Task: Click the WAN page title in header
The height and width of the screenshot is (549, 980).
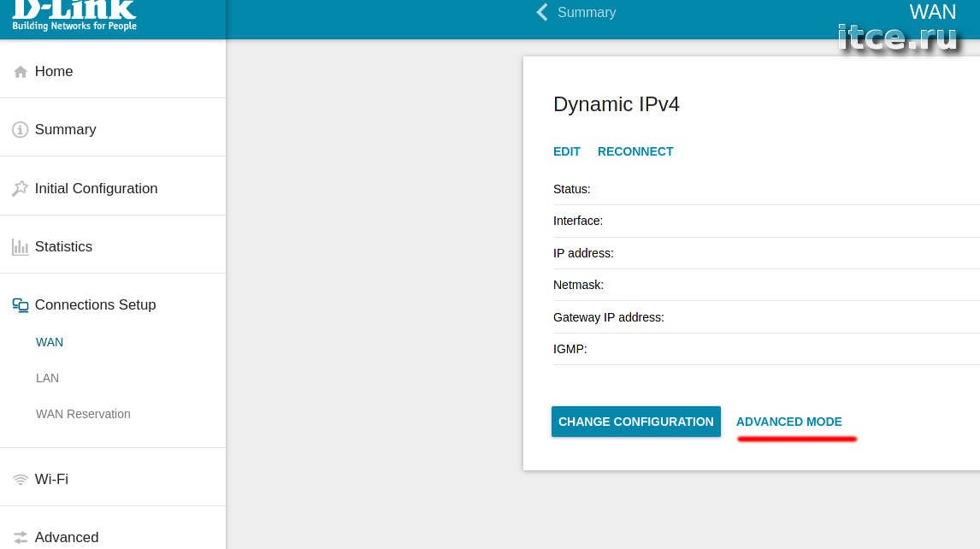Action: (932, 12)
